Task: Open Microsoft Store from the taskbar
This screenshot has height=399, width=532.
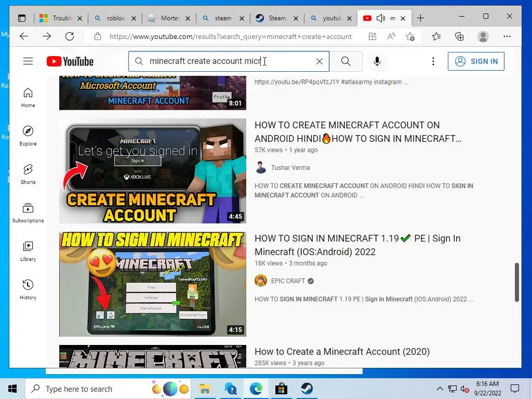Action: pos(281,389)
